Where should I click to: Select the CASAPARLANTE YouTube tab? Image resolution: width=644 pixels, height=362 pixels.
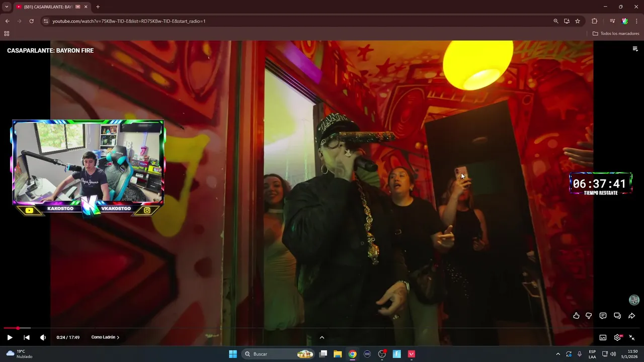click(48, 7)
